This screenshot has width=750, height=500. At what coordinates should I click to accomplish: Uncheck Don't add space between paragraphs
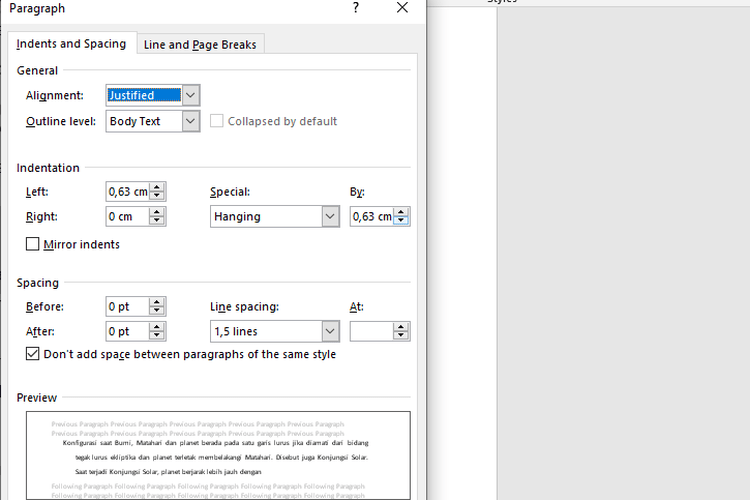[x=33, y=354]
